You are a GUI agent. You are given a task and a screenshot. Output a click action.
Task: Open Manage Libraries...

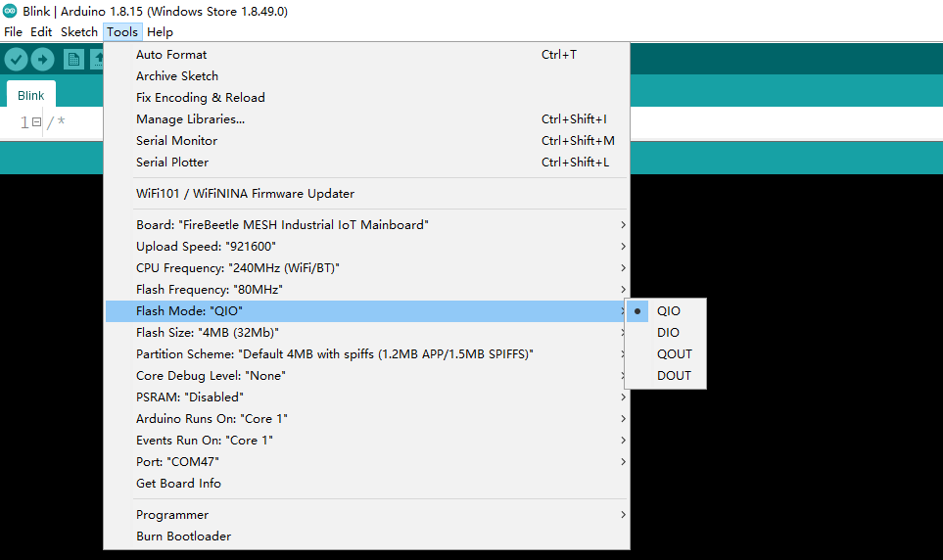click(x=367, y=119)
